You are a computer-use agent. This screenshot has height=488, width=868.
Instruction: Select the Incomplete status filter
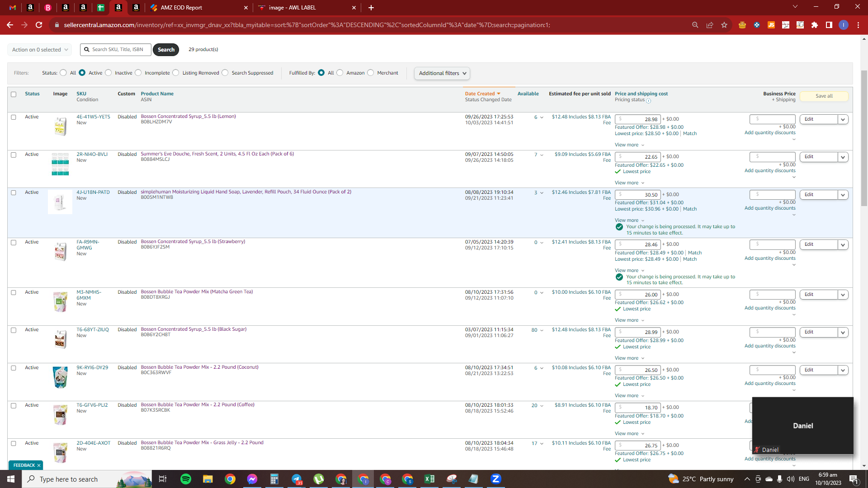pyautogui.click(x=138, y=73)
